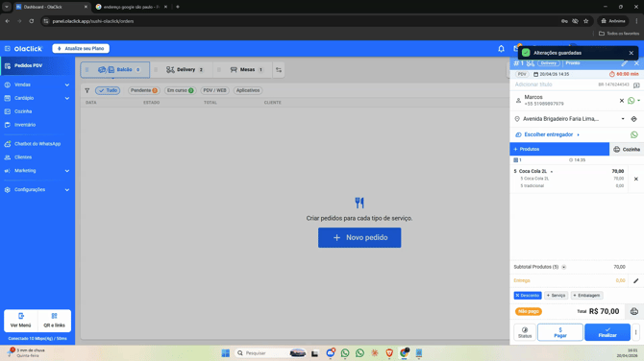The width and height of the screenshot is (644, 361).
Task: Remove the Coca Cola 2L item
Action: coord(635,179)
